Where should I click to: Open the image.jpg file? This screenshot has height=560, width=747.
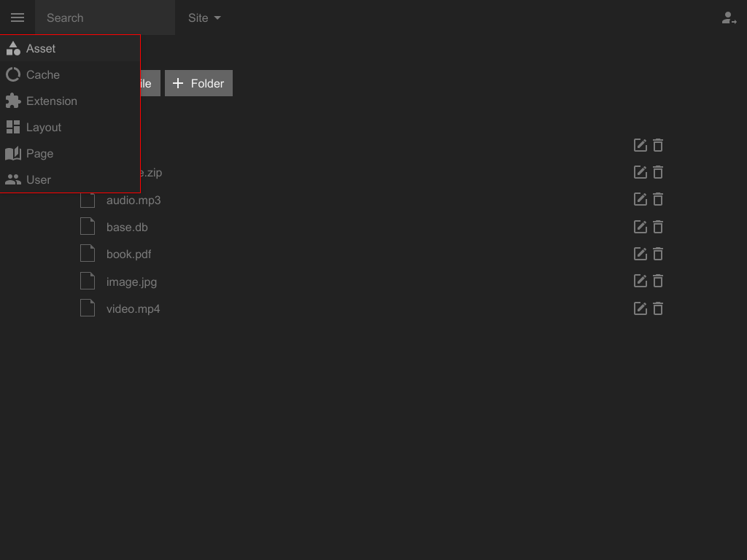pyautogui.click(x=131, y=281)
